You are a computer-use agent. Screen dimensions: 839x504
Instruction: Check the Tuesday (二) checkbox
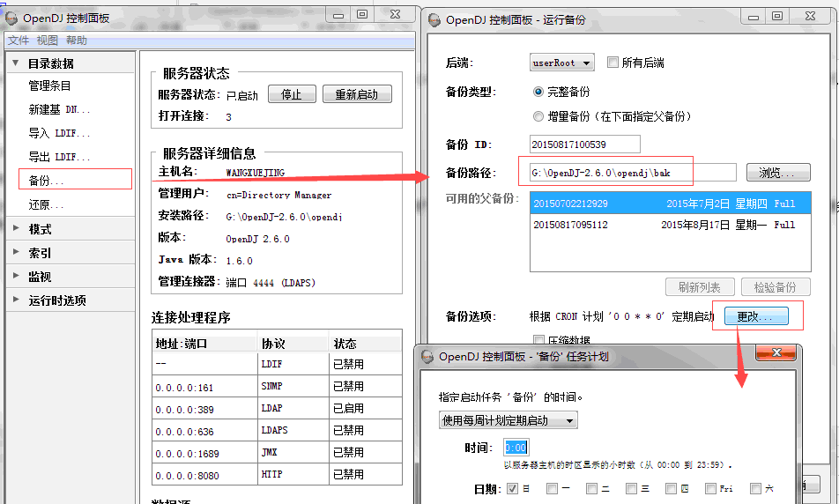(x=591, y=488)
